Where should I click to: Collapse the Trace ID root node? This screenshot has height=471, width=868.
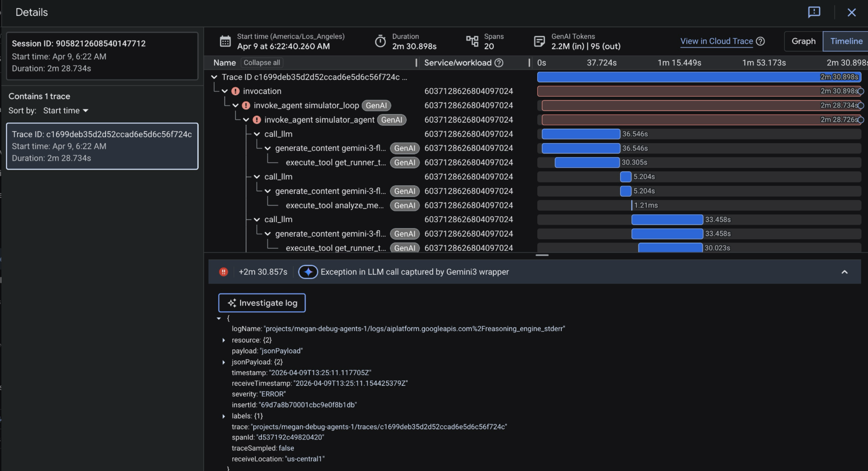click(x=214, y=77)
